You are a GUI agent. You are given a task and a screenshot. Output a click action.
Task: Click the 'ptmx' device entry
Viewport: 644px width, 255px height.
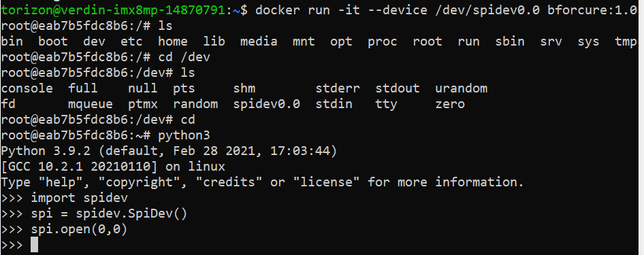142,105
